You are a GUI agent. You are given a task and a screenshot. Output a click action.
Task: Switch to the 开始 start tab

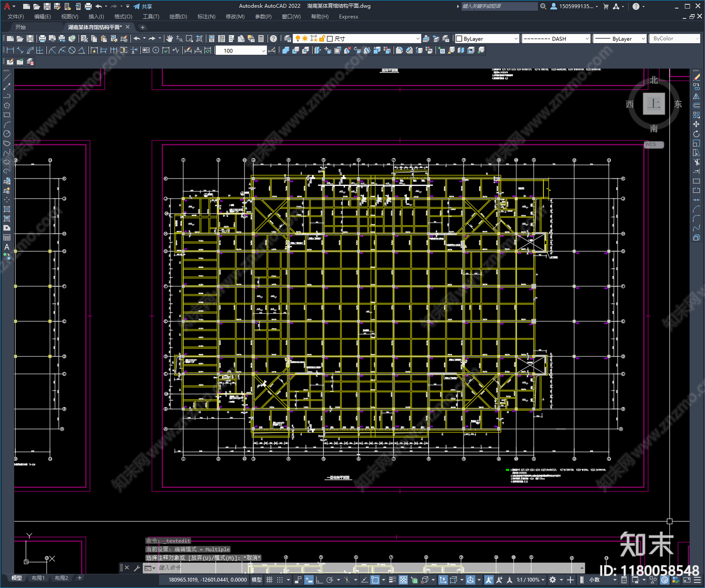[x=21, y=27]
